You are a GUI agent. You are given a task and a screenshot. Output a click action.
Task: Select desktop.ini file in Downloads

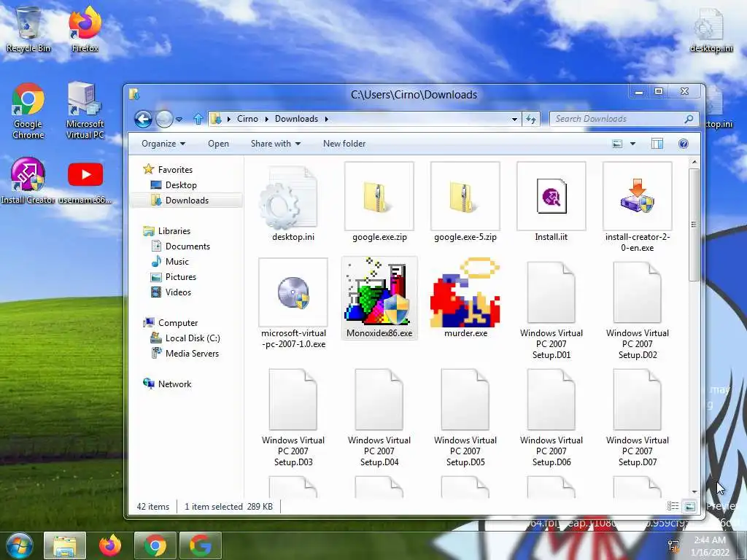pos(293,204)
